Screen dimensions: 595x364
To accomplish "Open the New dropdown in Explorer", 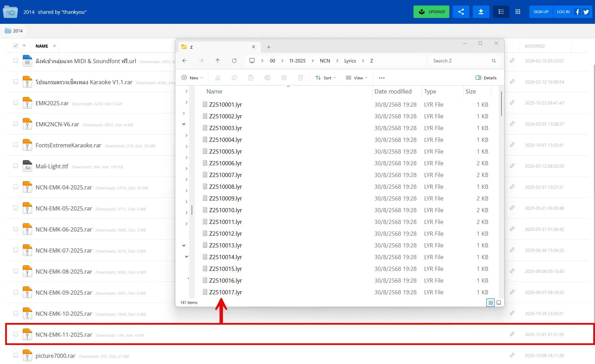I will coord(192,78).
